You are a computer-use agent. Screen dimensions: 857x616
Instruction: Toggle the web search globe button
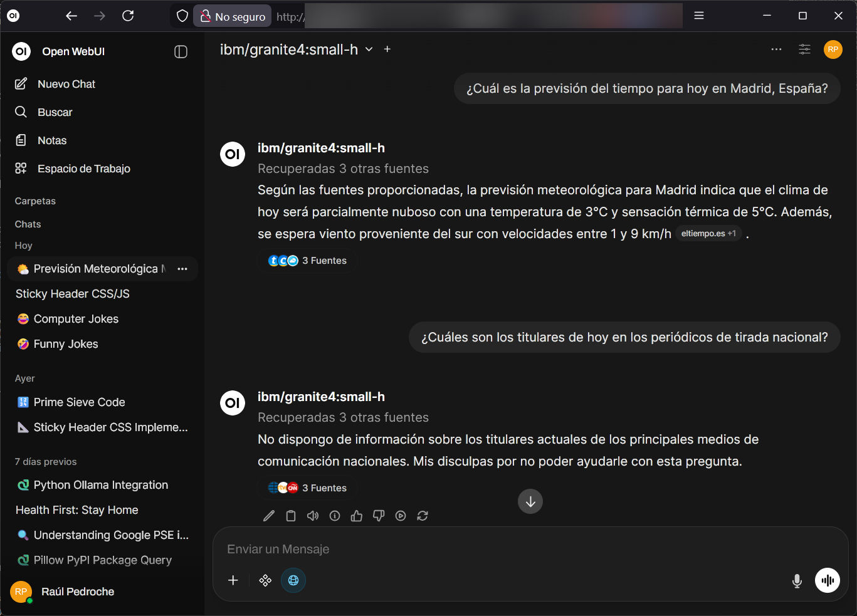(293, 580)
